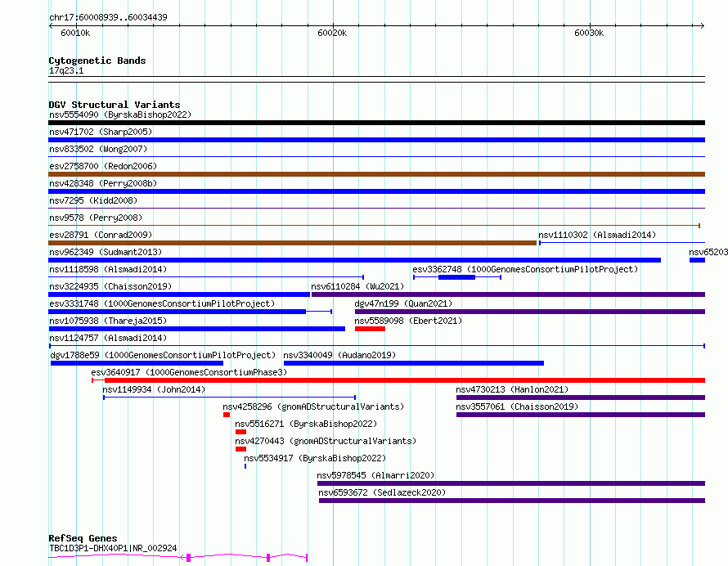The image size is (728, 566).
Task: Click the purple nsv6110284 Wu2021 bar
Action: (x=509, y=294)
